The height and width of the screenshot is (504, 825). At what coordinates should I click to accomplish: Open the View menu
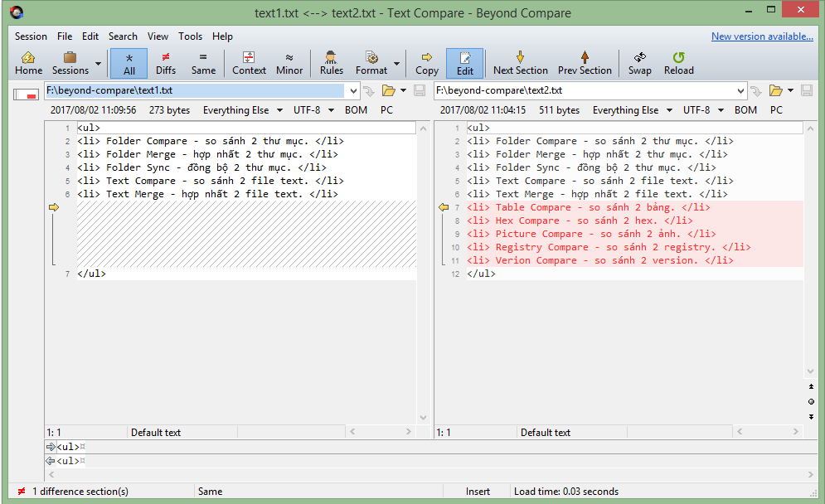point(158,36)
